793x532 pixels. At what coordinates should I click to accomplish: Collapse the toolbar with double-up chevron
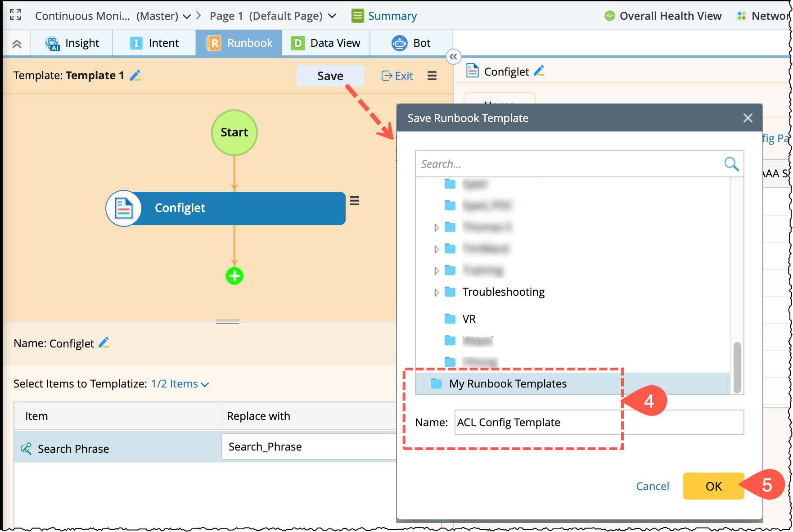point(17,44)
